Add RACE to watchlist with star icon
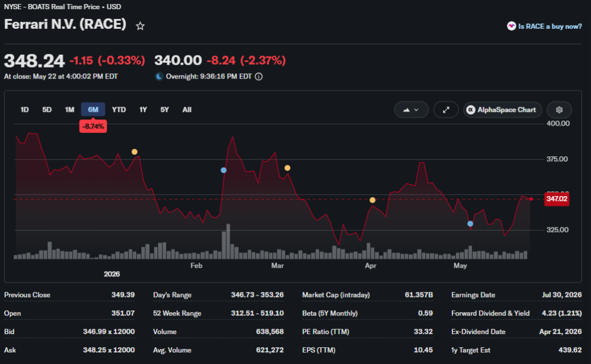The width and height of the screenshot is (591, 364). 140,26
